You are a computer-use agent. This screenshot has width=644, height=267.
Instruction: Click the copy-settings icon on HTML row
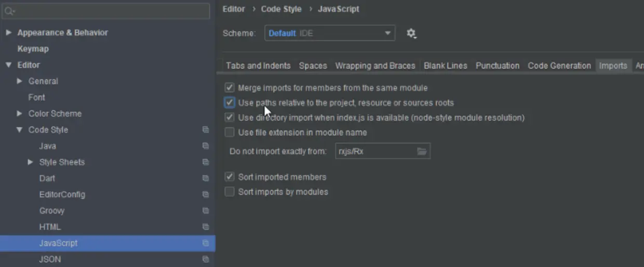[x=206, y=227]
